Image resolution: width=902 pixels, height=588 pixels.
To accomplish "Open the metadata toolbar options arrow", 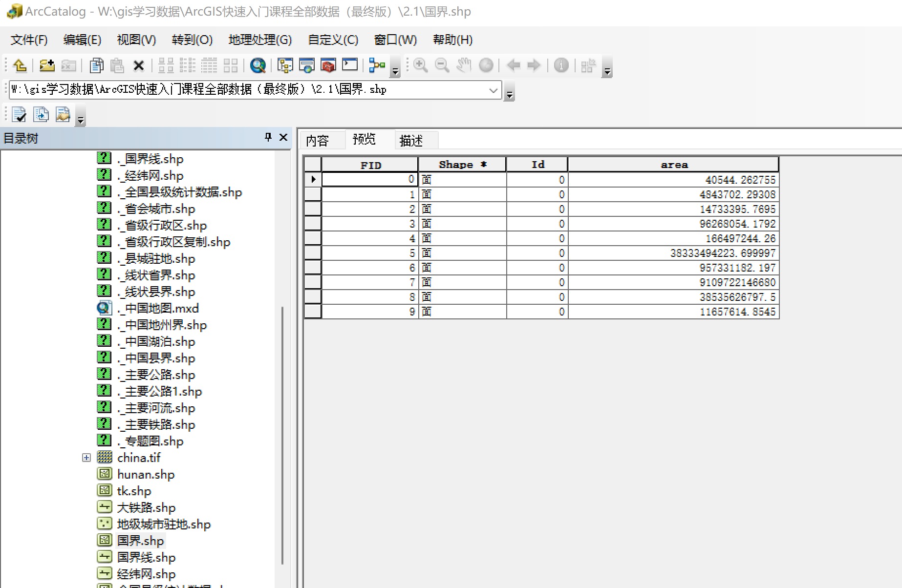I will tap(81, 117).
